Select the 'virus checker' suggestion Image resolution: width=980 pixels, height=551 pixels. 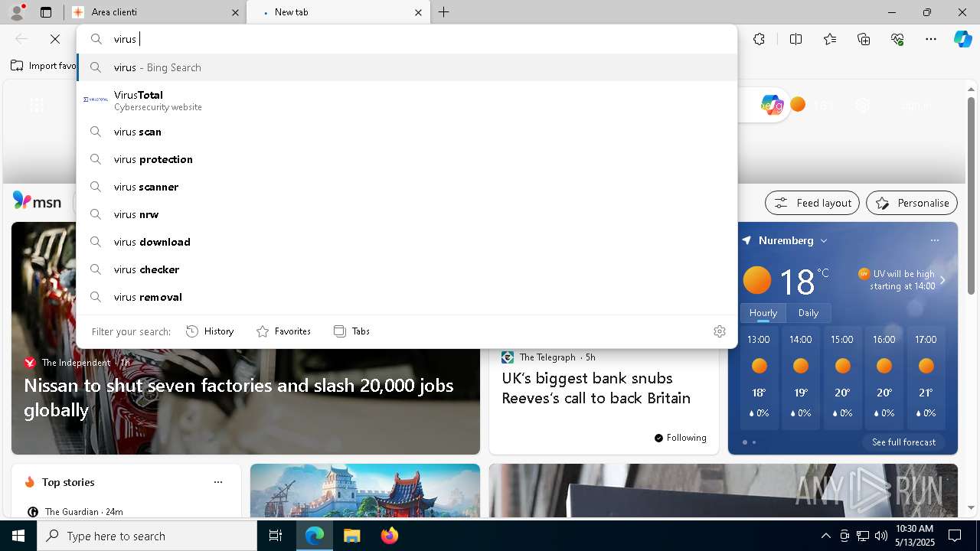tap(407, 269)
